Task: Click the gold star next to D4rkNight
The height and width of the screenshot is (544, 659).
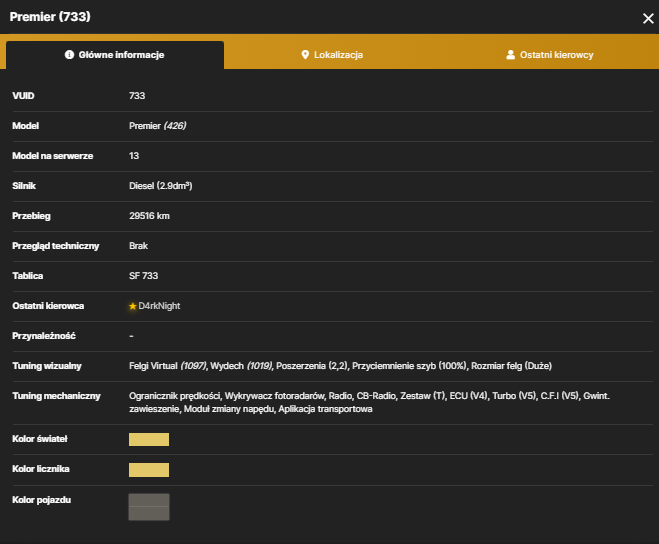Action: [133, 306]
